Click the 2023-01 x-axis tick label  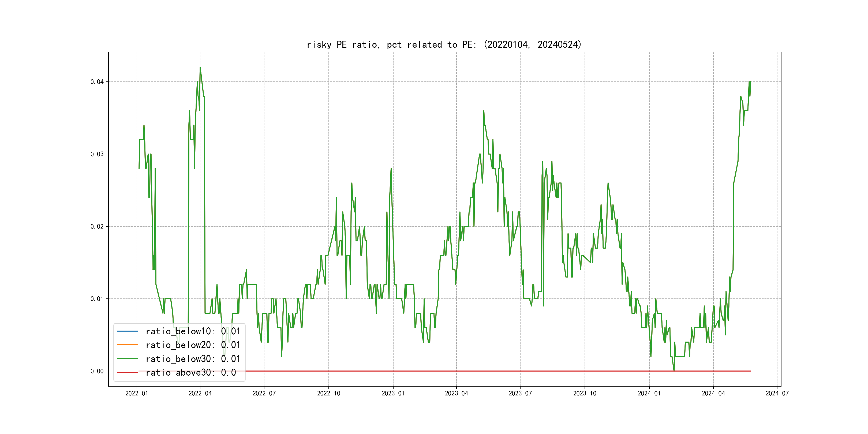point(393,393)
